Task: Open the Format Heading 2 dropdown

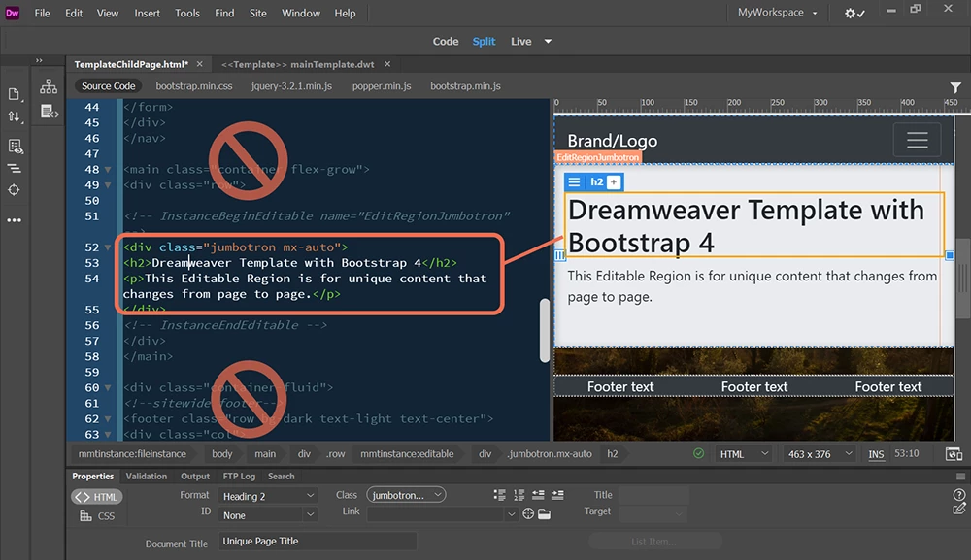Action: 268,496
